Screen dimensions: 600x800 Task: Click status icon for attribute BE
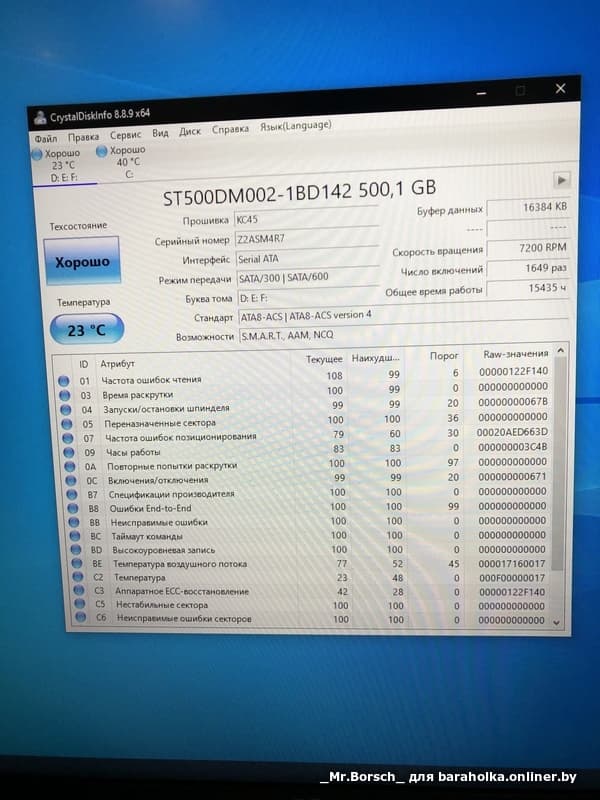tap(77, 564)
